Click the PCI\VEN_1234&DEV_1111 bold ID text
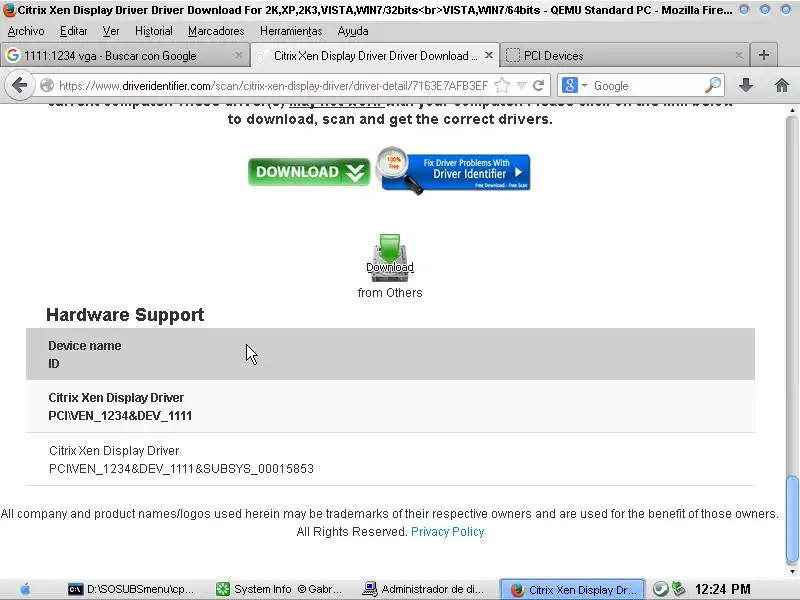This screenshot has height=600, width=800. (120, 416)
